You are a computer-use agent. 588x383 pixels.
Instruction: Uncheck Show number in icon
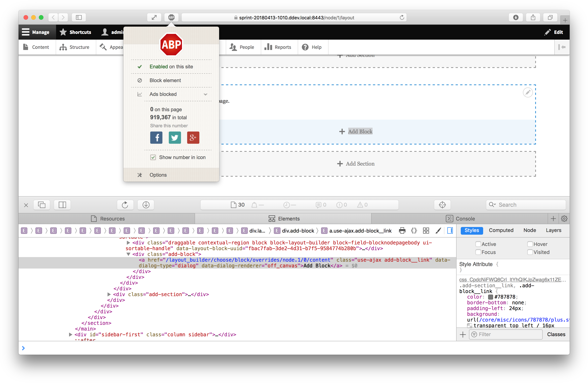pos(153,157)
